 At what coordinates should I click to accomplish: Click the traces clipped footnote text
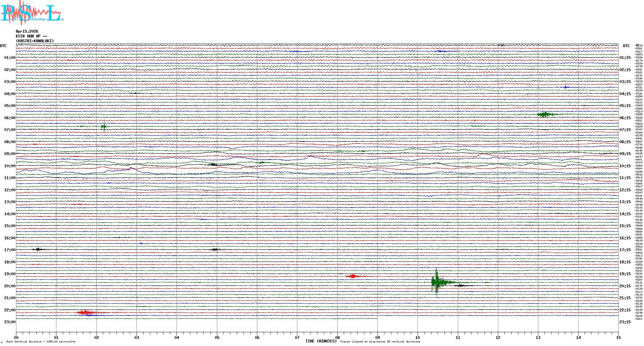(x=380, y=342)
